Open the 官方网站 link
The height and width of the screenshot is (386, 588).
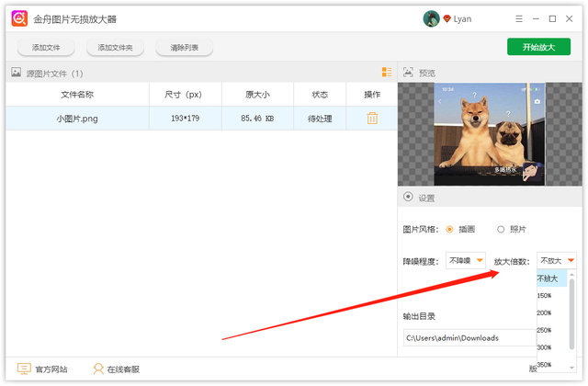(x=51, y=369)
